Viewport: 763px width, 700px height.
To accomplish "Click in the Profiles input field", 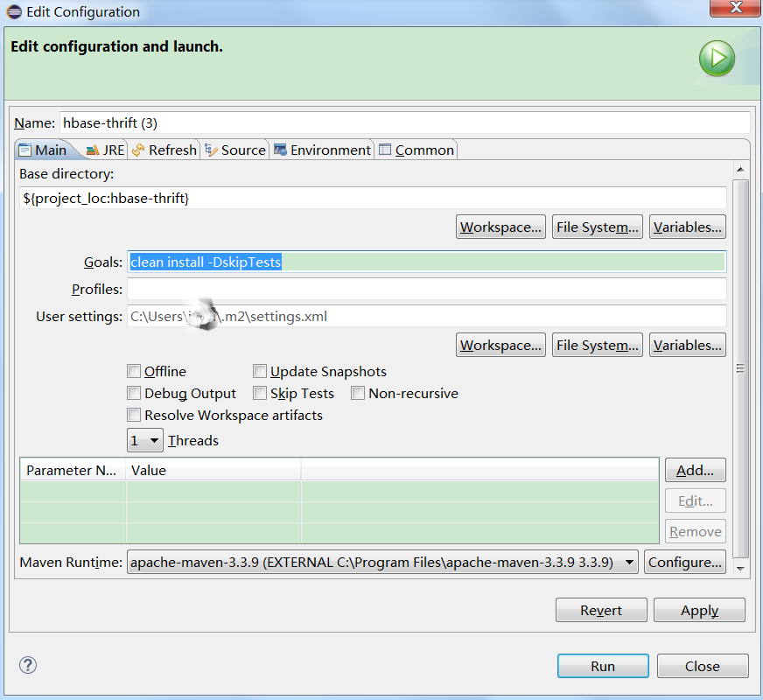I will click(426, 289).
